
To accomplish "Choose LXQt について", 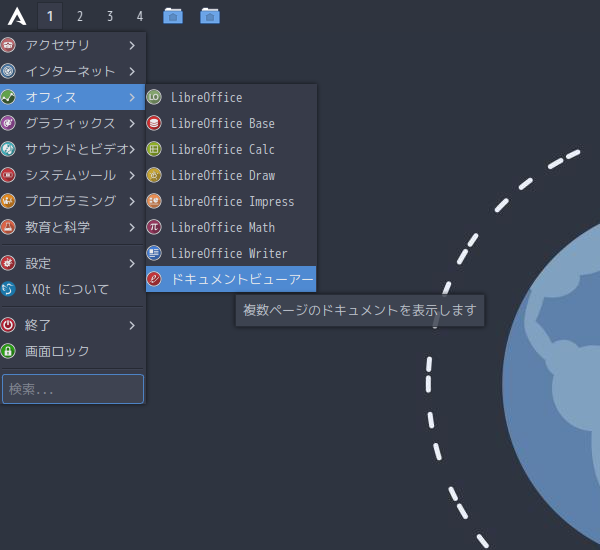I will [72, 289].
